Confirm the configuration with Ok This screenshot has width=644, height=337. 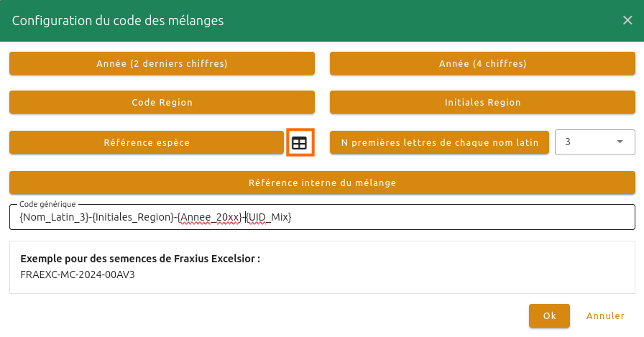pyautogui.click(x=549, y=315)
